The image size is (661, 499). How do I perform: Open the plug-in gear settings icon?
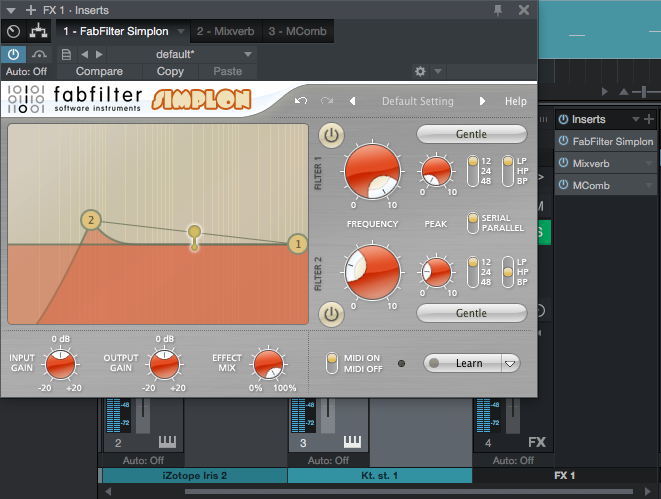tap(420, 72)
